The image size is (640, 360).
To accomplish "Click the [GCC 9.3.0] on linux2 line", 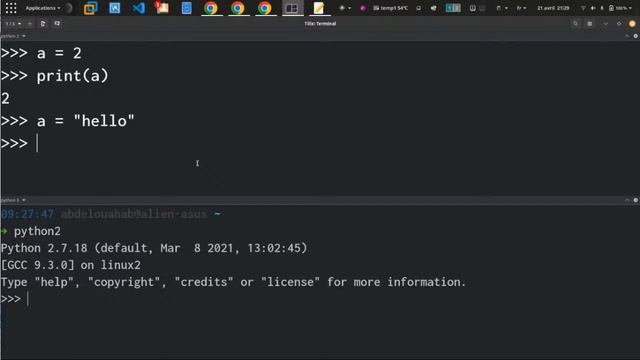I will (x=71, y=265).
